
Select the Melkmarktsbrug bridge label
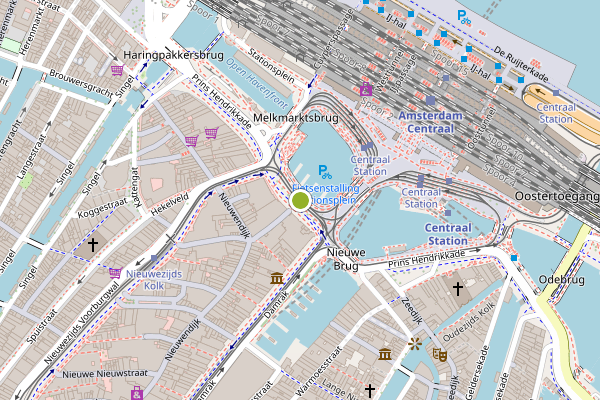click(x=296, y=118)
